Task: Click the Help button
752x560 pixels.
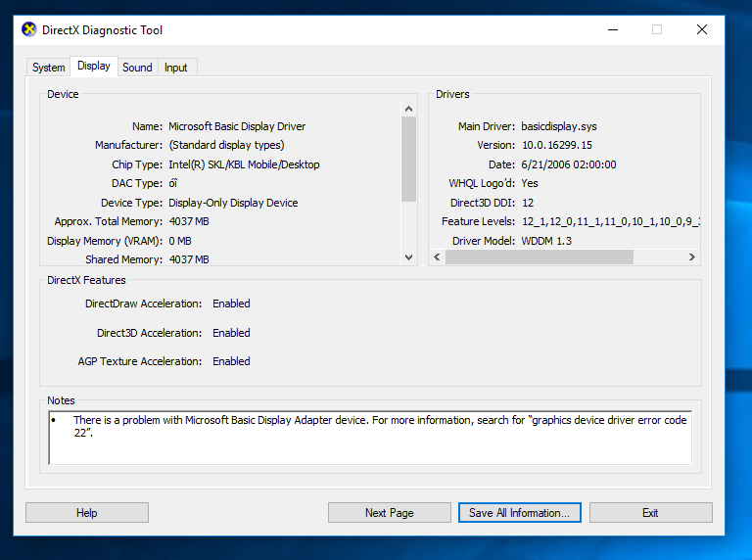Action: [x=87, y=513]
